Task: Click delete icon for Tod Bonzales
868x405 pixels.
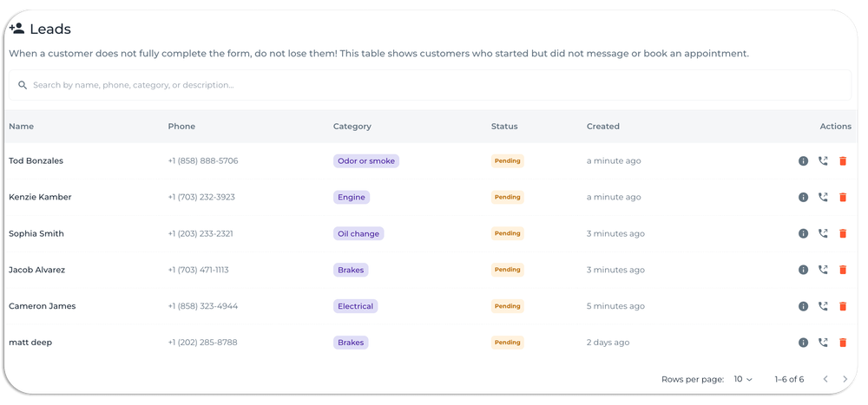Action: [x=842, y=161]
